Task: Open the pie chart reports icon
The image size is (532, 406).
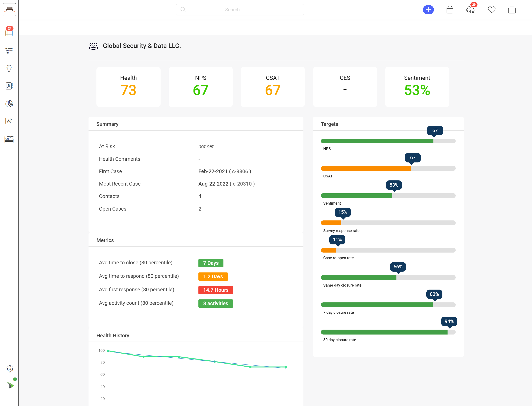Action: 9,104
